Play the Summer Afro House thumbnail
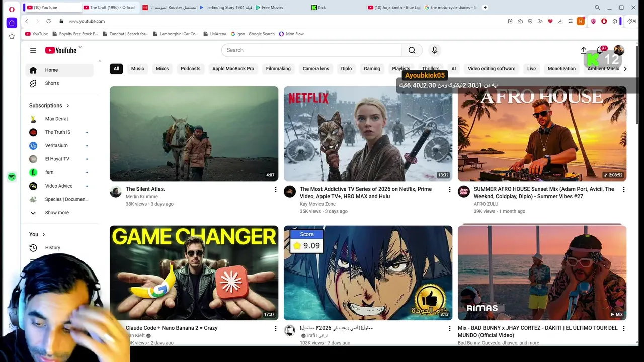The image size is (644, 362). click(542, 134)
